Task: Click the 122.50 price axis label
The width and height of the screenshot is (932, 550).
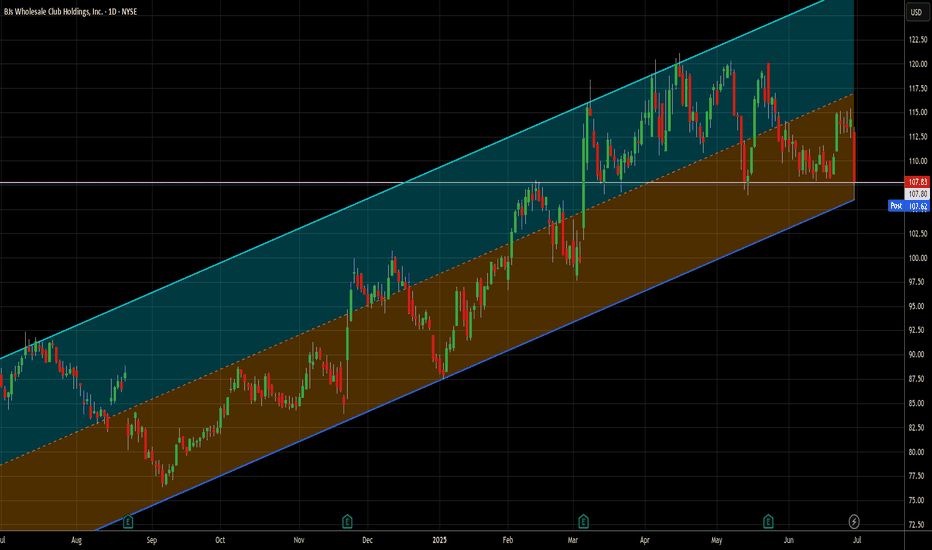Action: (x=917, y=40)
